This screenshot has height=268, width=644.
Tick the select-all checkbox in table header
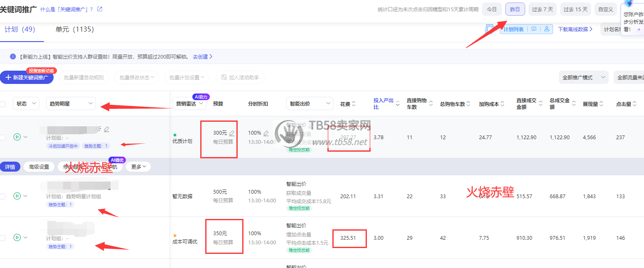click(x=3, y=104)
